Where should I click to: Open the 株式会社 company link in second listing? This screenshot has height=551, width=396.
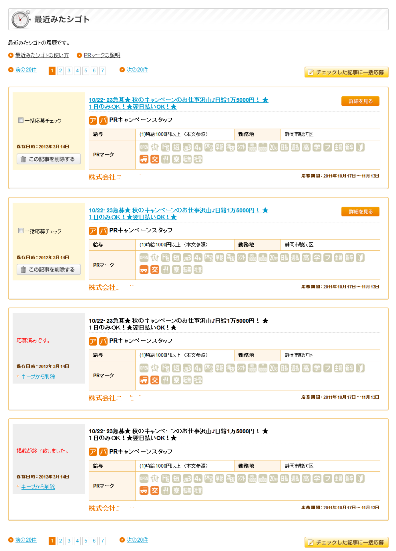[x=105, y=287]
